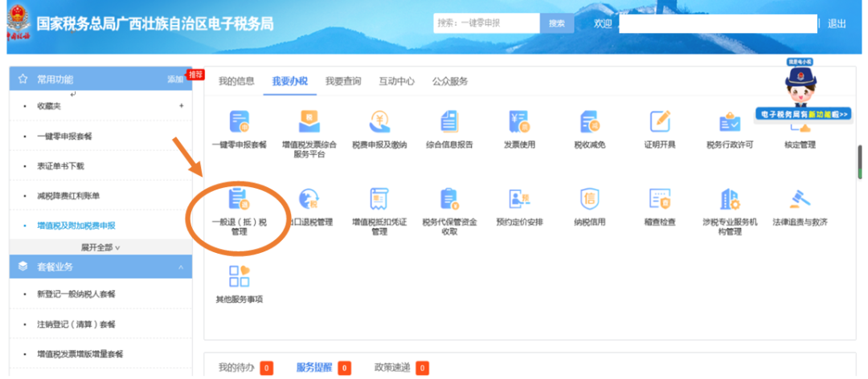Open the 综合信息报告 icon
868x379 pixels.
click(x=449, y=122)
